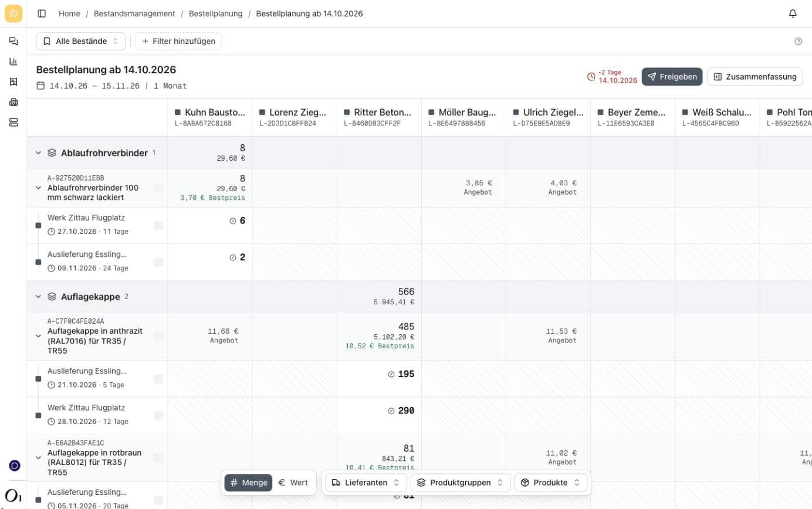
Task: Click the layers icon beside Auflagekappe
Action: point(52,297)
